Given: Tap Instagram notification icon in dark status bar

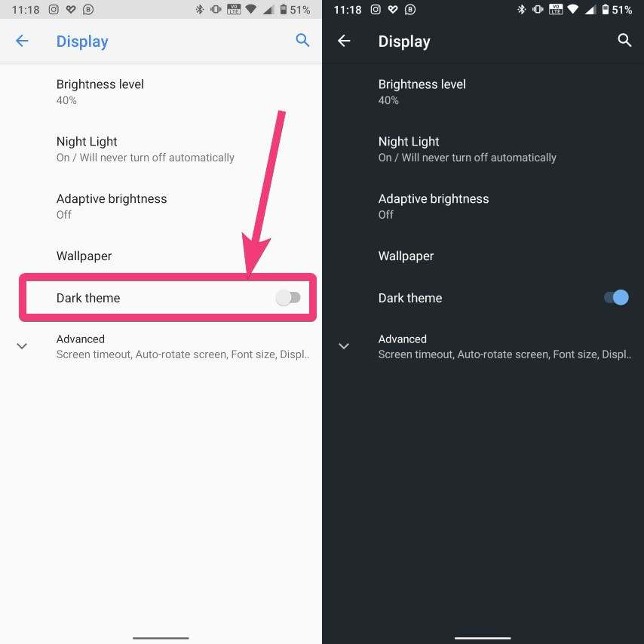Looking at the screenshot, I should click(376, 10).
